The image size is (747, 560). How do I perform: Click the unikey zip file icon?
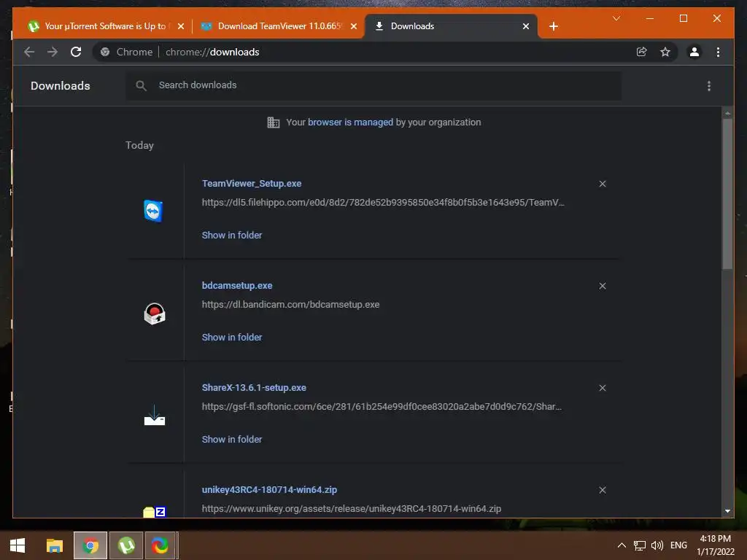[x=155, y=511]
